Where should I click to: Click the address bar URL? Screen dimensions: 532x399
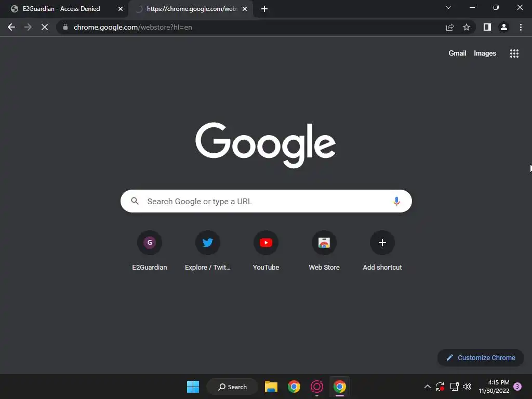click(x=132, y=27)
